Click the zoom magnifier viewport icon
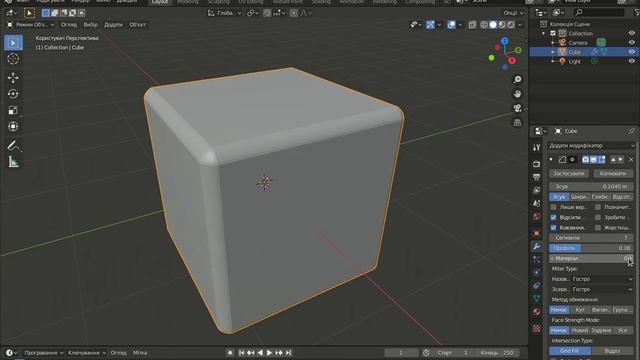640x360 pixels. click(517, 80)
